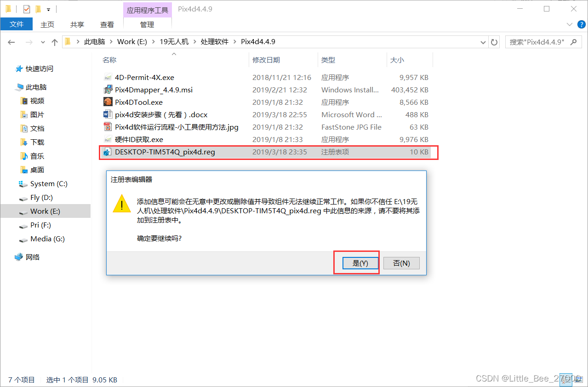Open 快速访问 in navigation pane
The height and width of the screenshot is (387, 588).
coord(40,68)
